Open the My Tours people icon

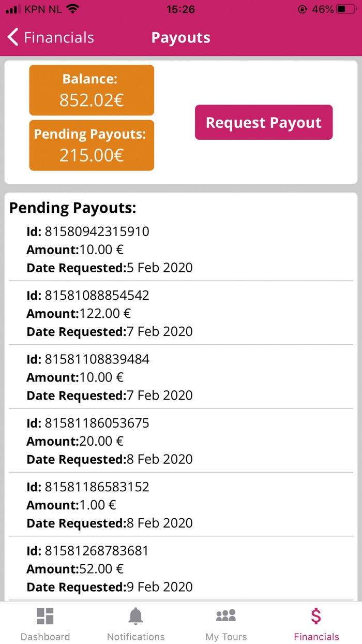[226, 616]
